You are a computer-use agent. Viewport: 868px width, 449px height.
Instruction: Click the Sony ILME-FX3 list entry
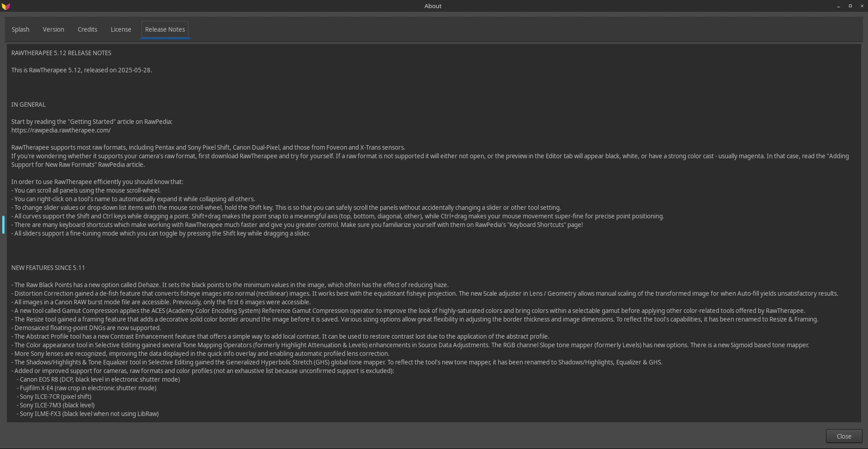88,414
